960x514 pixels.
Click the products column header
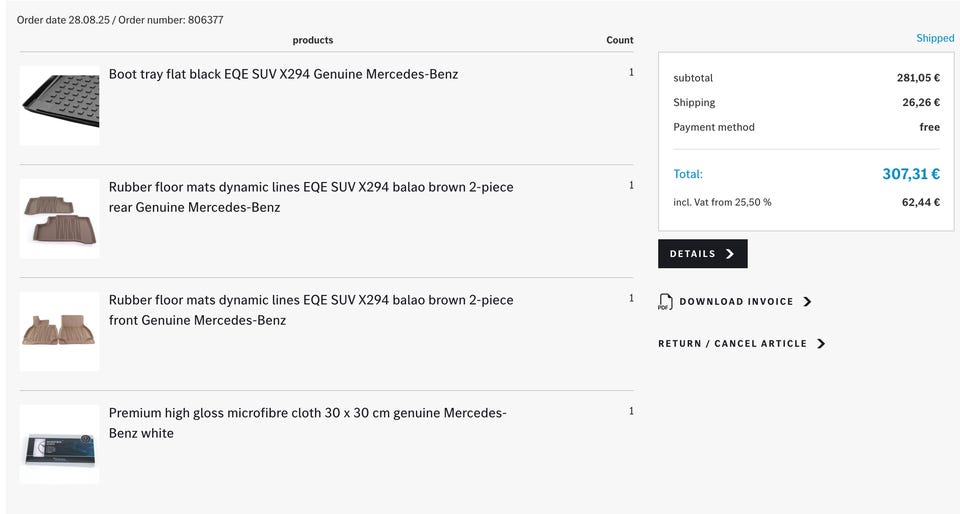(x=313, y=40)
